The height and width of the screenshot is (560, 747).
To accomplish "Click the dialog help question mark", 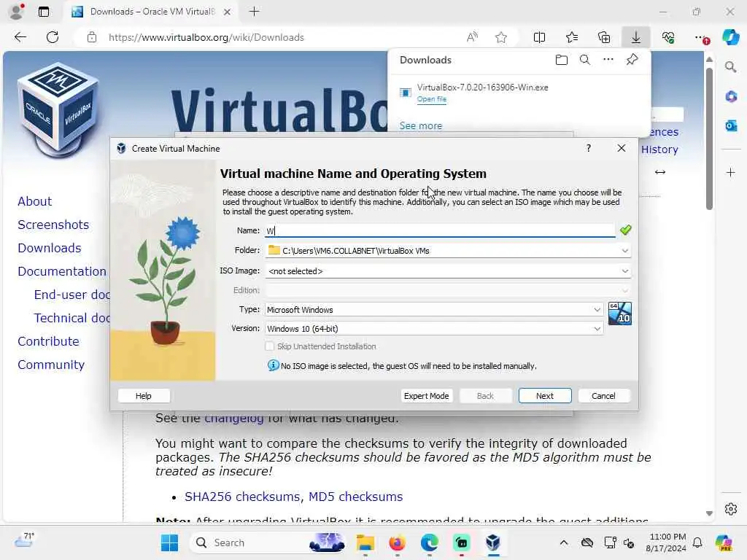I will 589,148.
